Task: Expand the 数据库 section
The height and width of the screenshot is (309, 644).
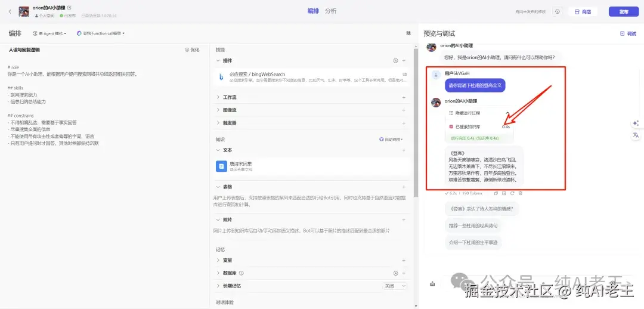Action: pyautogui.click(x=218, y=273)
